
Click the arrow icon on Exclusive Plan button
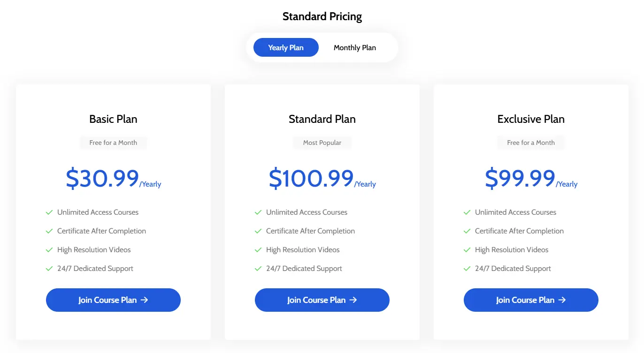tap(562, 300)
